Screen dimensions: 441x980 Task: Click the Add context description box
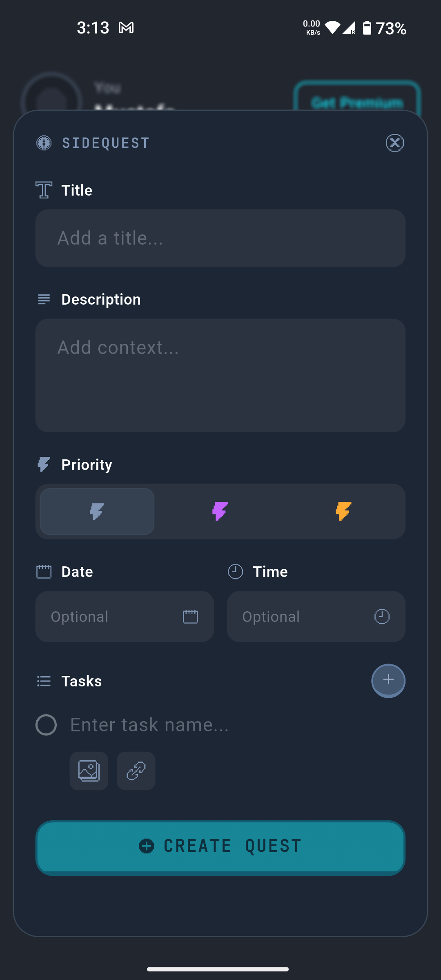[220, 375]
